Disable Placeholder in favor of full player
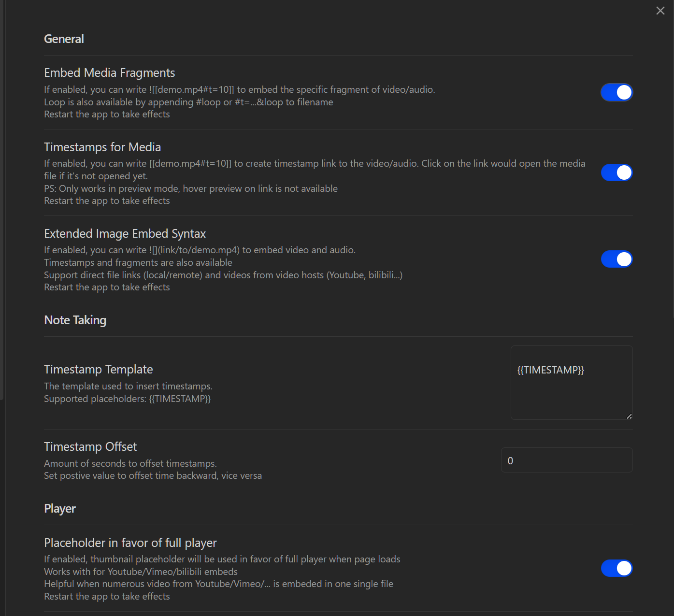This screenshot has width=674, height=616. pyautogui.click(x=617, y=568)
